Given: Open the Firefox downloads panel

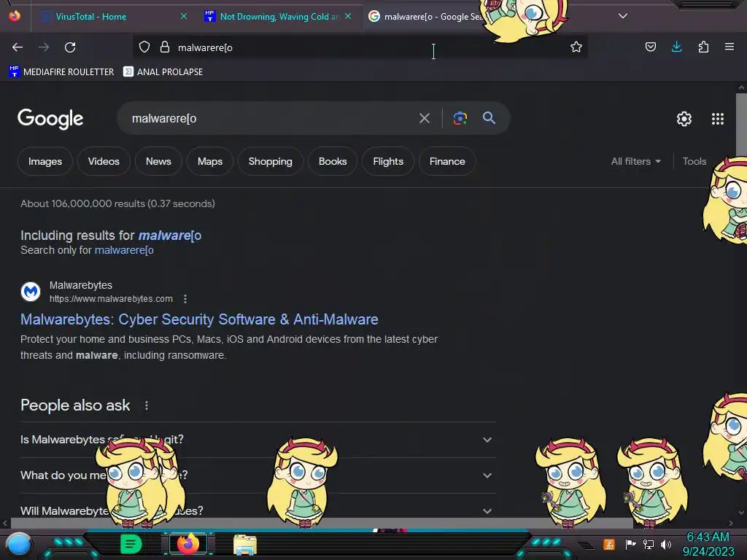Looking at the screenshot, I should (676, 47).
